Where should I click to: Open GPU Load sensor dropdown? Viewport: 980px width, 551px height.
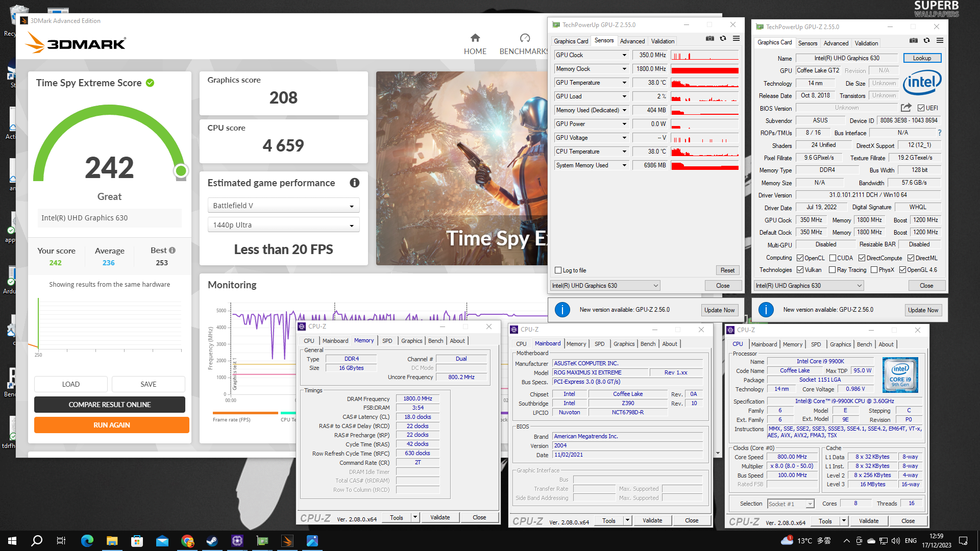point(624,96)
